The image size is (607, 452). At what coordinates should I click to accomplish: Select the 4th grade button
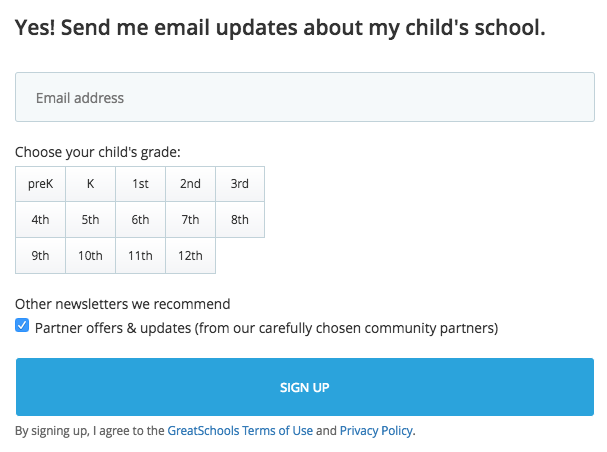tap(40, 220)
